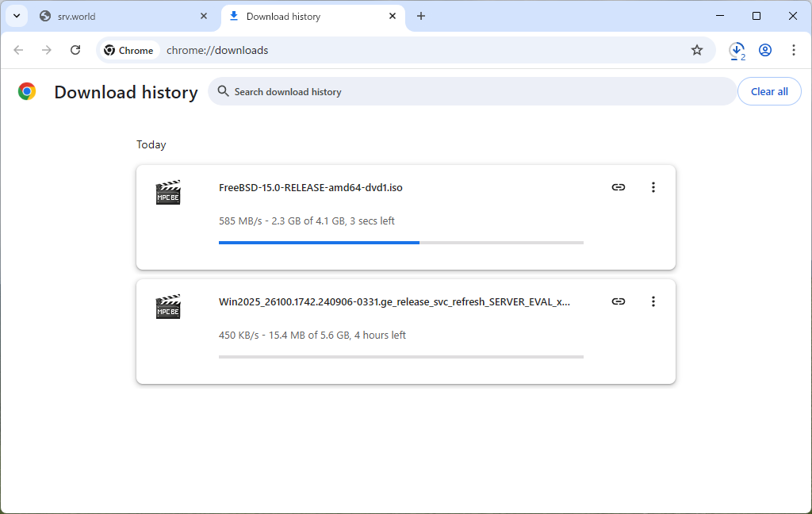Image resolution: width=812 pixels, height=514 pixels.
Task: Open the FreeBSD-15.0-RELEASE ISO file link
Action: coord(310,187)
